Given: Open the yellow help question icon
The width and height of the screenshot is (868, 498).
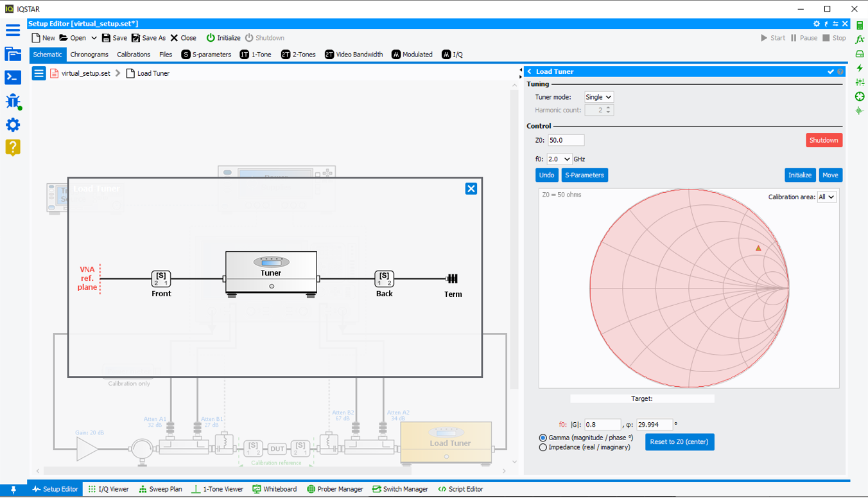Looking at the screenshot, I should pyautogui.click(x=13, y=147).
